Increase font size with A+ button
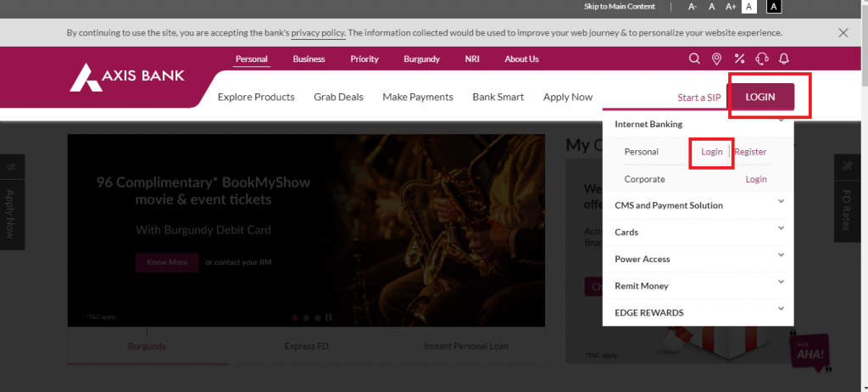The height and width of the screenshot is (392, 868). click(x=731, y=7)
